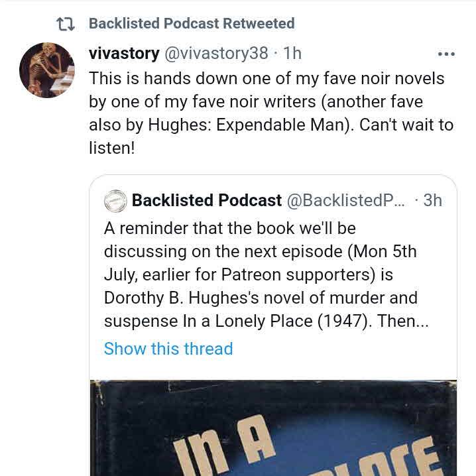Click the 3h timestamp in quoted tweet
476x476 pixels.
point(433,200)
